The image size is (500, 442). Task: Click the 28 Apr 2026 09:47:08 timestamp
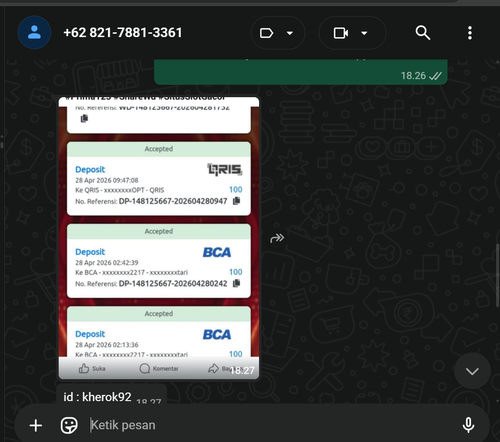[107, 180]
